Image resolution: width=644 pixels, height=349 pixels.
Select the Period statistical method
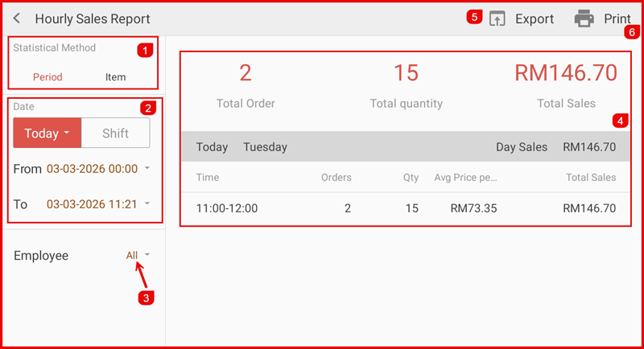[x=47, y=77]
